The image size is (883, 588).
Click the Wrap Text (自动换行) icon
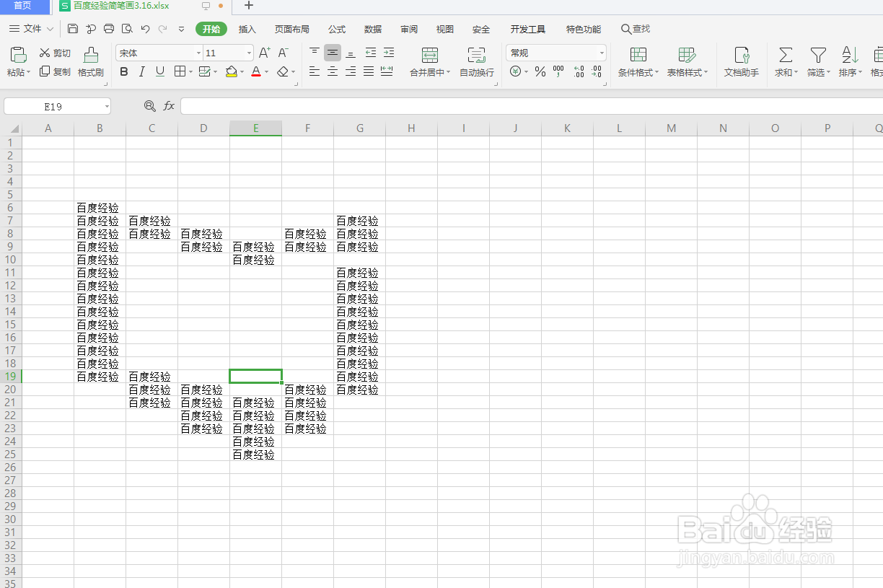point(476,55)
